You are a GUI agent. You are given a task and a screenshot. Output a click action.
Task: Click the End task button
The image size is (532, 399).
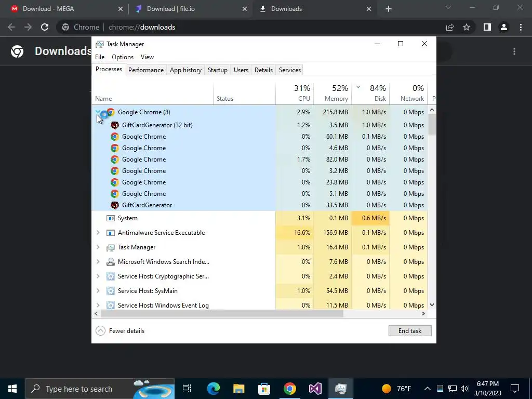(x=410, y=331)
